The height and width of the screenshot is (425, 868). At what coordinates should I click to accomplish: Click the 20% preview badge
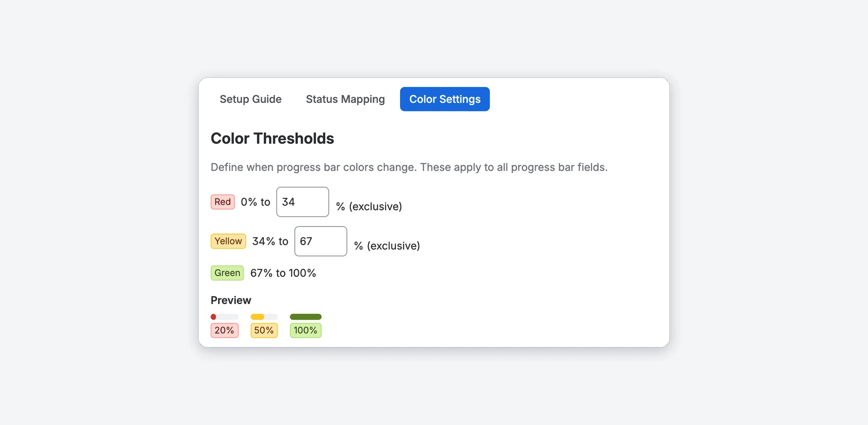225,331
